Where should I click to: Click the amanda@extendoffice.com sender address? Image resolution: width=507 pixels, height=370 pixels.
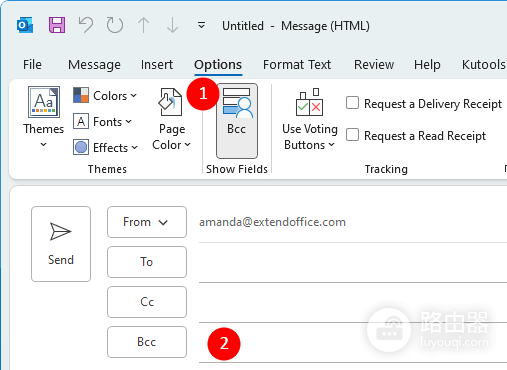272,222
